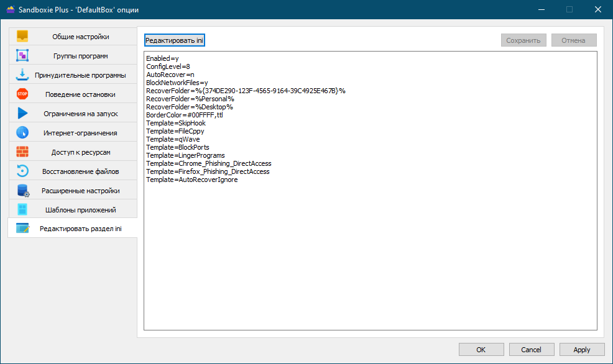Open Восстановление файлов tab
Screen dimensions: 613x364
73,171
